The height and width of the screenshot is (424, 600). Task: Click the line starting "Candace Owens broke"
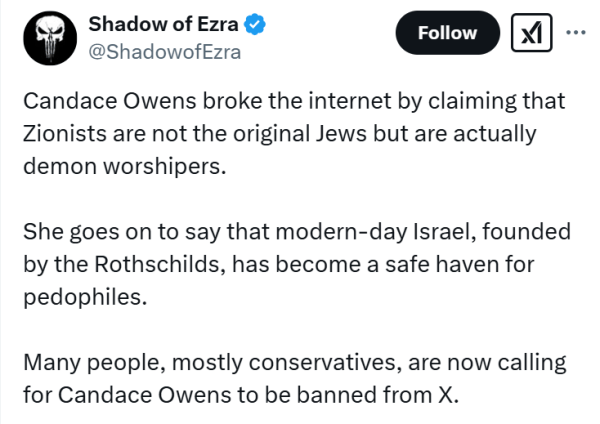pos(294,102)
